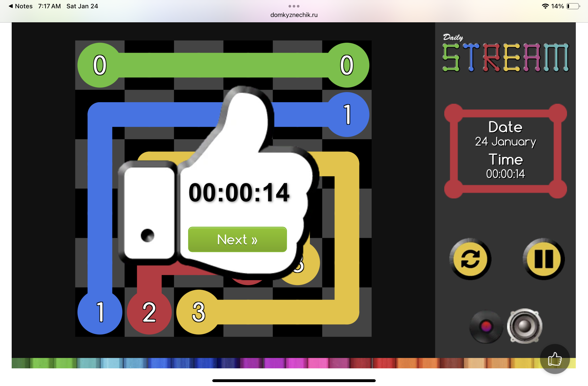Click the right green 0 node
This screenshot has height=386, width=588.
[x=347, y=65]
